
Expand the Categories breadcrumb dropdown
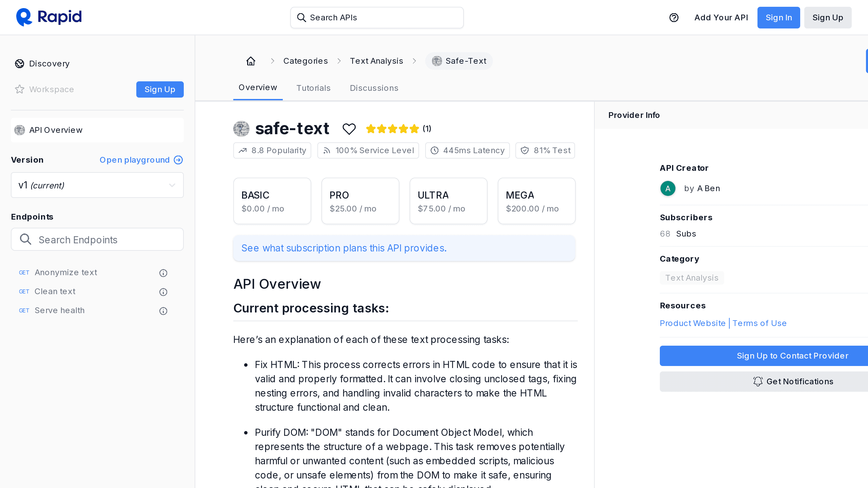point(305,61)
